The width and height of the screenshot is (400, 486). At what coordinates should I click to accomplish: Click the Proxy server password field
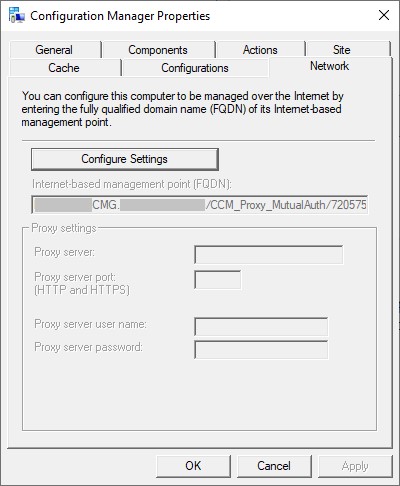coord(261,350)
